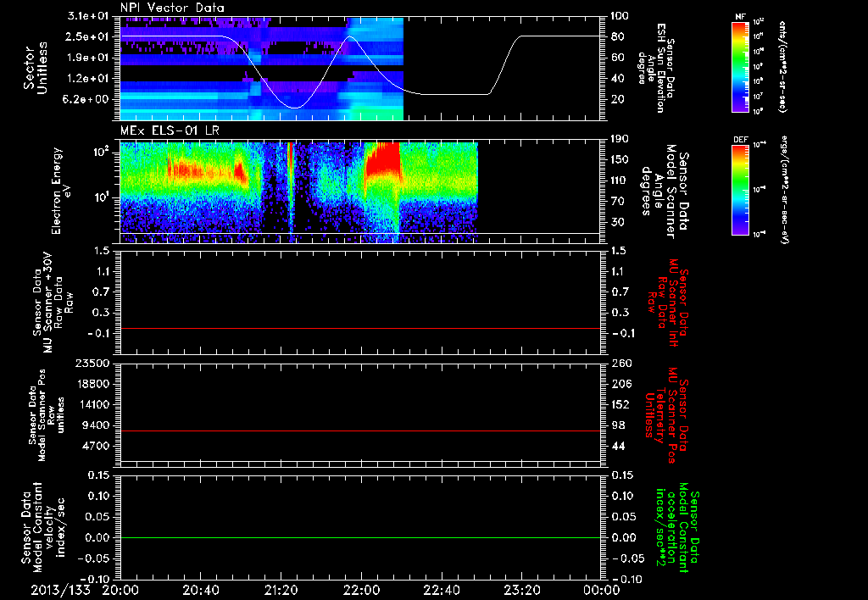Click the 20:00 time axis label
The width and height of the screenshot is (868, 600).
(120, 590)
